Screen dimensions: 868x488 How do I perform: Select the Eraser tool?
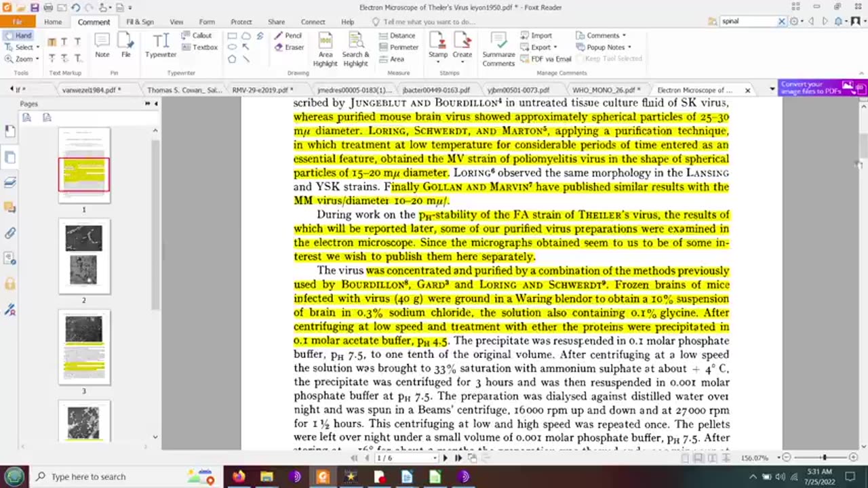290,47
